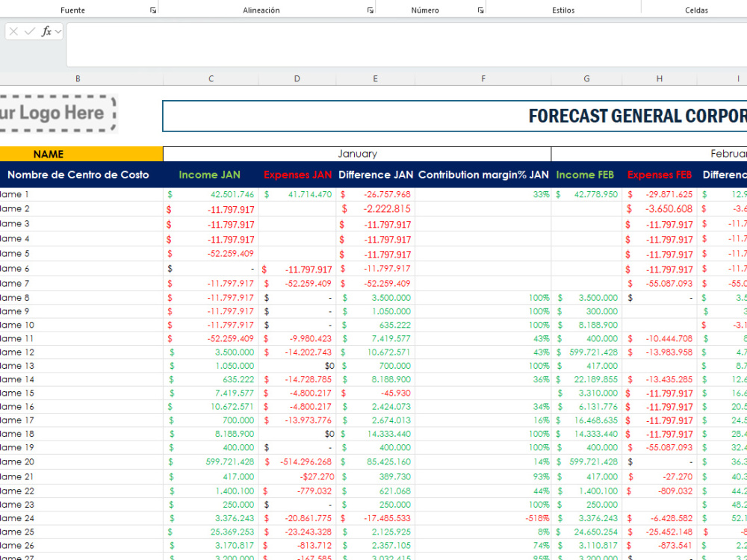Select Difference JAN value 2.357.105
The image size is (747, 560).
coord(376,545)
